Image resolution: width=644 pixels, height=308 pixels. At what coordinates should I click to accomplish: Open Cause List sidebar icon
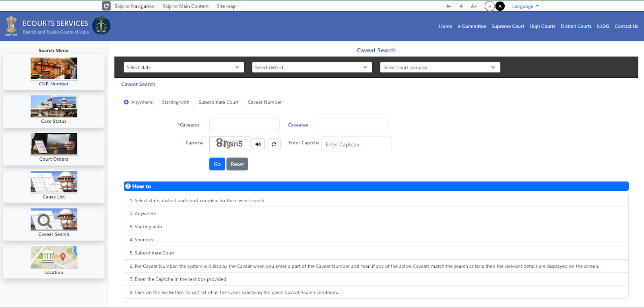coord(54,182)
